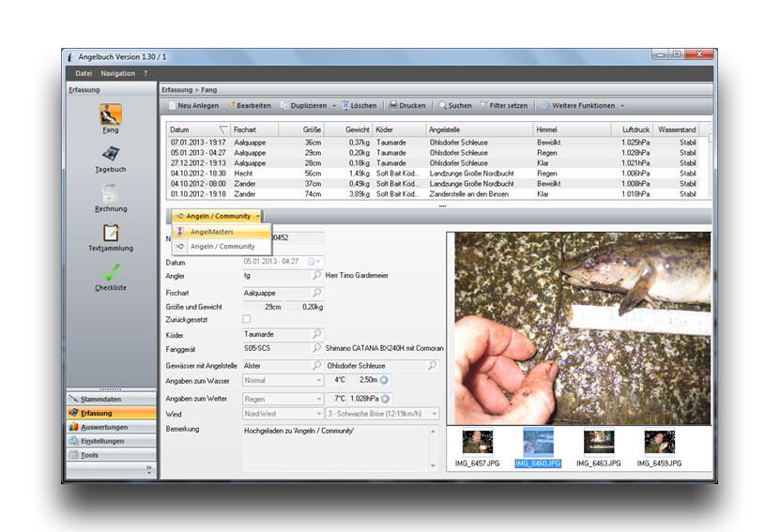Viewport: 780px width, 532px height.
Task: Select thumbnail IMG_6457.JPG
Action: point(478,448)
